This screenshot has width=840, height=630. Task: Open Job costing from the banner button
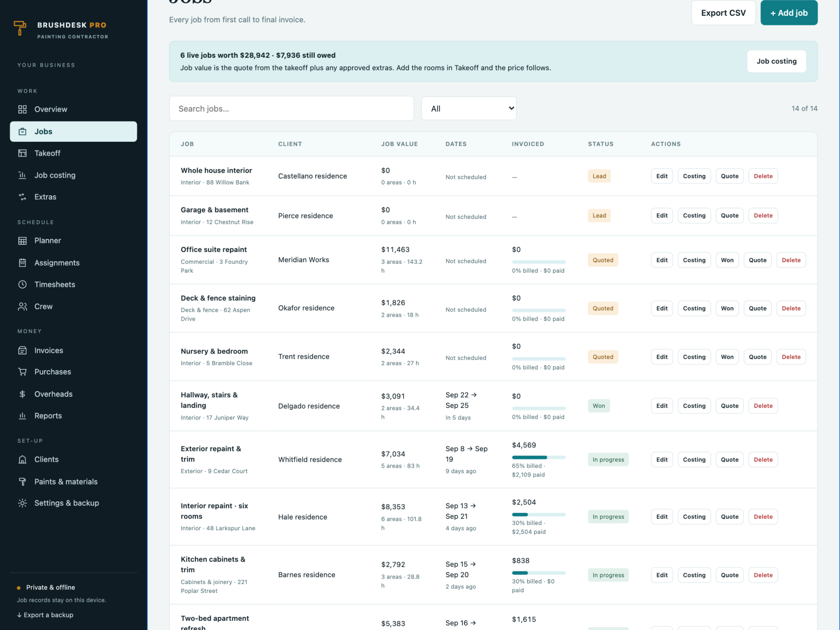click(x=777, y=61)
